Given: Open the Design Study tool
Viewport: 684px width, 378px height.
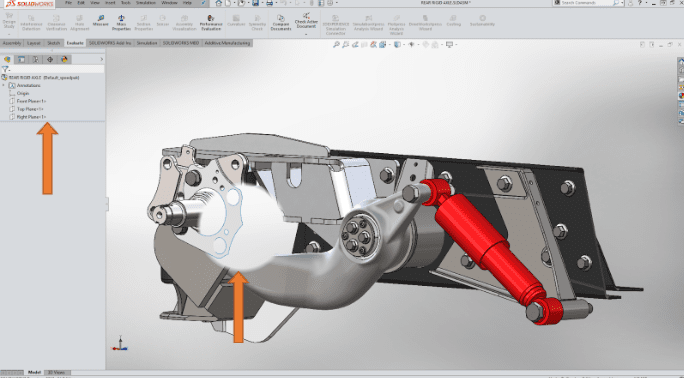Looking at the screenshot, I should 9,20.
